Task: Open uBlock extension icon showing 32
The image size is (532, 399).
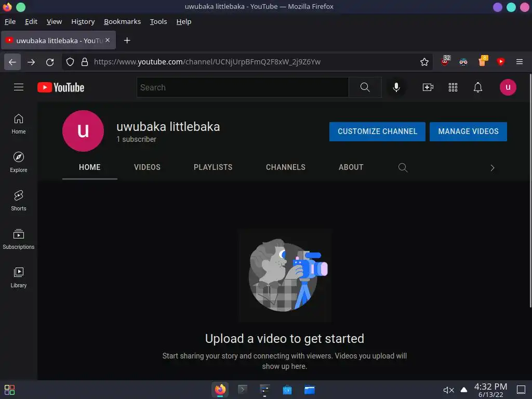Action: pyautogui.click(x=445, y=61)
